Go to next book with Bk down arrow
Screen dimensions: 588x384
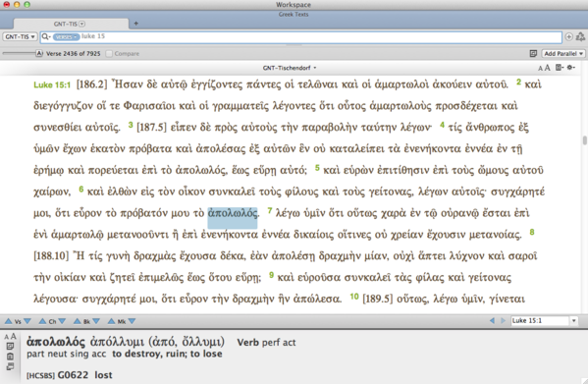pyautogui.click(x=96, y=321)
